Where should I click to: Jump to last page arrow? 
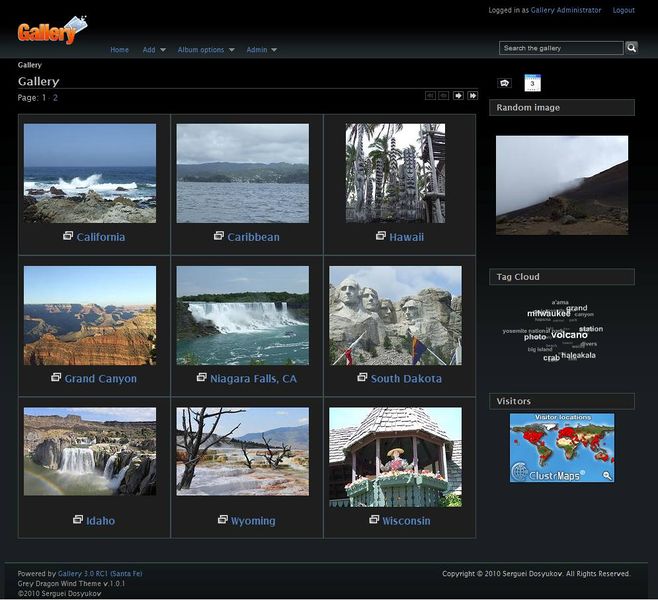pyautogui.click(x=473, y=96)
